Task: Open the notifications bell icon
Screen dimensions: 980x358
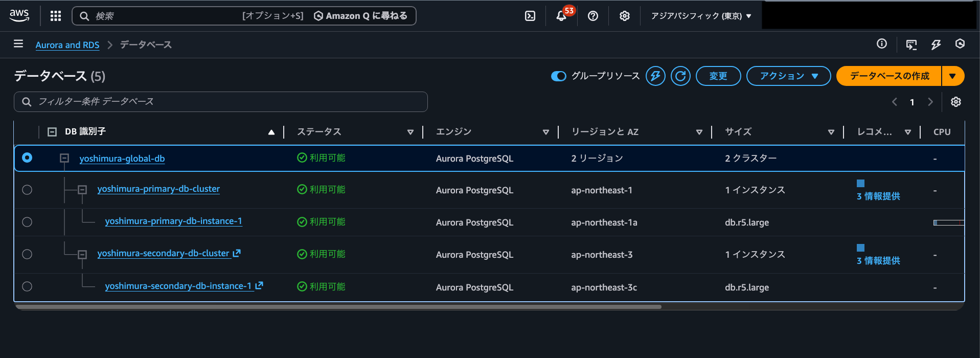Action: [561, 16]
